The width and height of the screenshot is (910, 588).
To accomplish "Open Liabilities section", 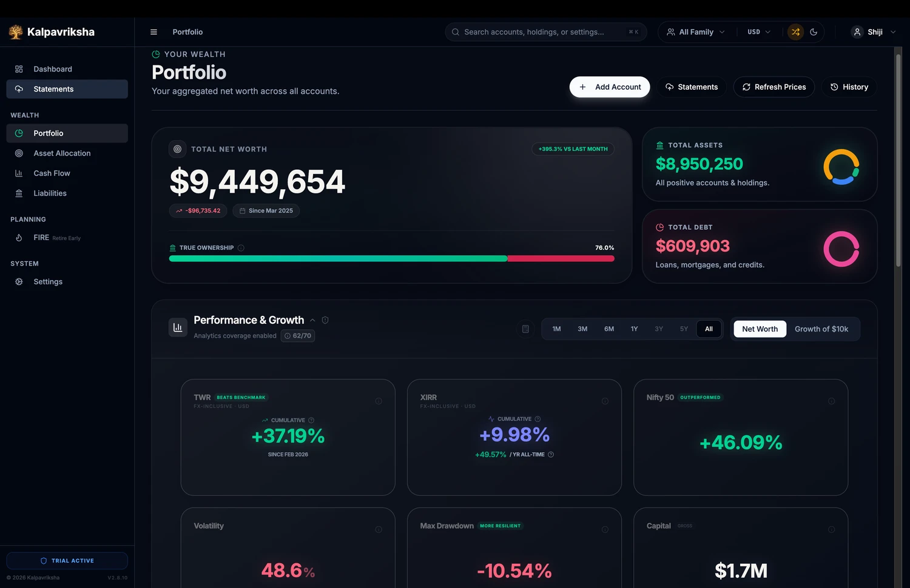I will coord(67,193).
